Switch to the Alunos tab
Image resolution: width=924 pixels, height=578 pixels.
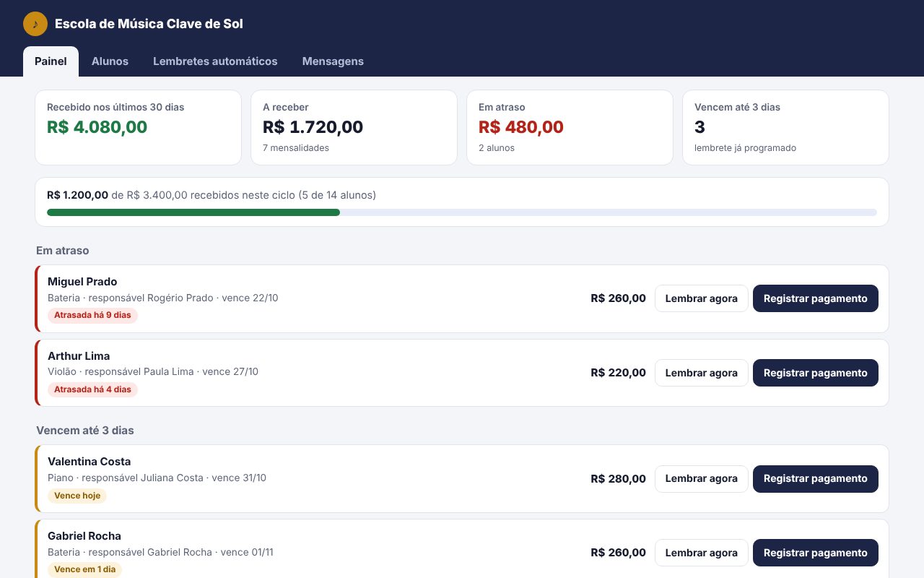110,61
